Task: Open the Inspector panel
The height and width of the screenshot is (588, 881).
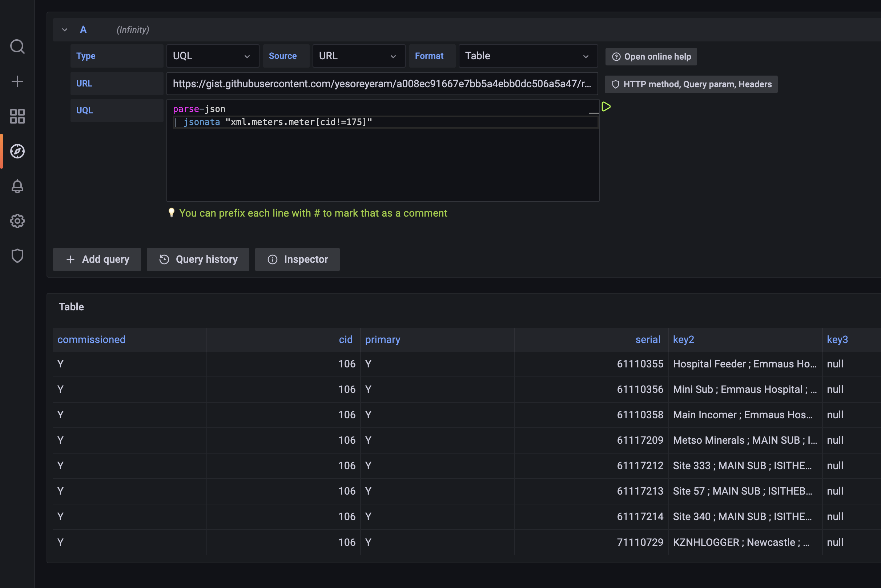Action: [297, 259]
